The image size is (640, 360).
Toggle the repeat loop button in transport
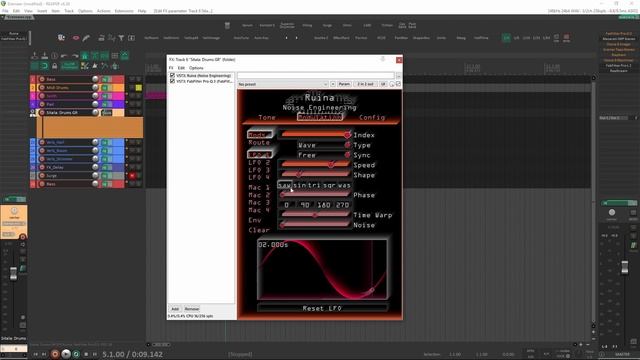pos(76,354)
